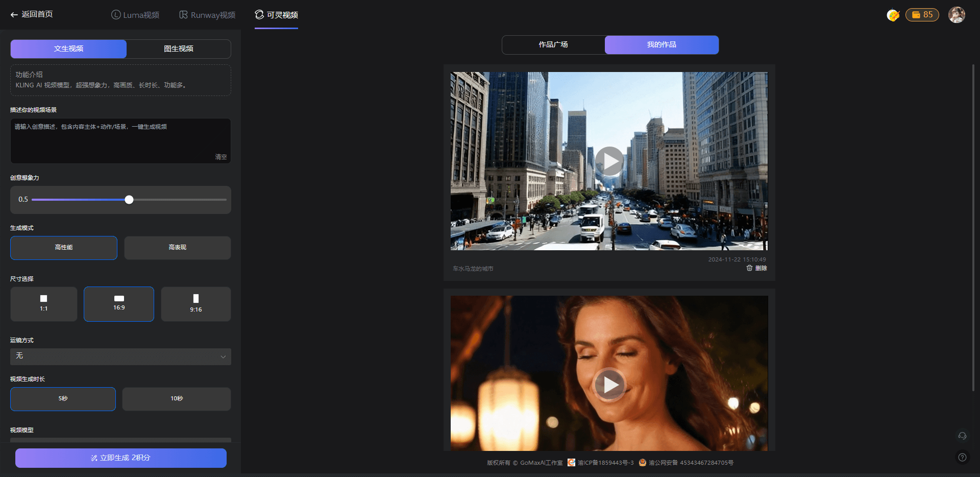This screenshot has width=980, height=477.
Task: Click the 功能介绍 description box
Action: click(x=120, y=80)
